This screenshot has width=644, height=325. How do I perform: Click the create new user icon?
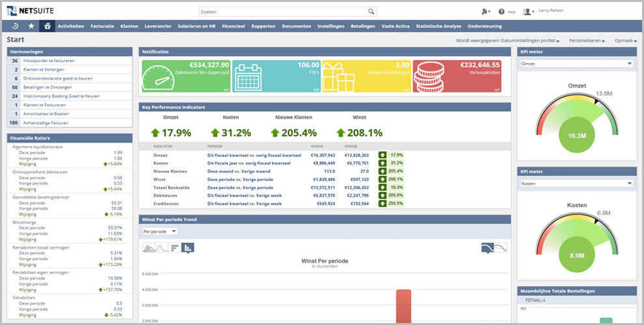click(485, 12)
